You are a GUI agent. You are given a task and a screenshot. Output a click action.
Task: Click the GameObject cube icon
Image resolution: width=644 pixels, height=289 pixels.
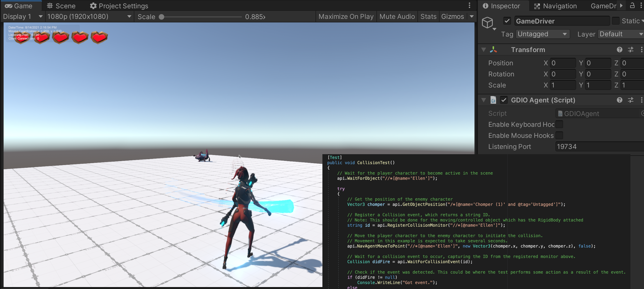click(488, 22)
